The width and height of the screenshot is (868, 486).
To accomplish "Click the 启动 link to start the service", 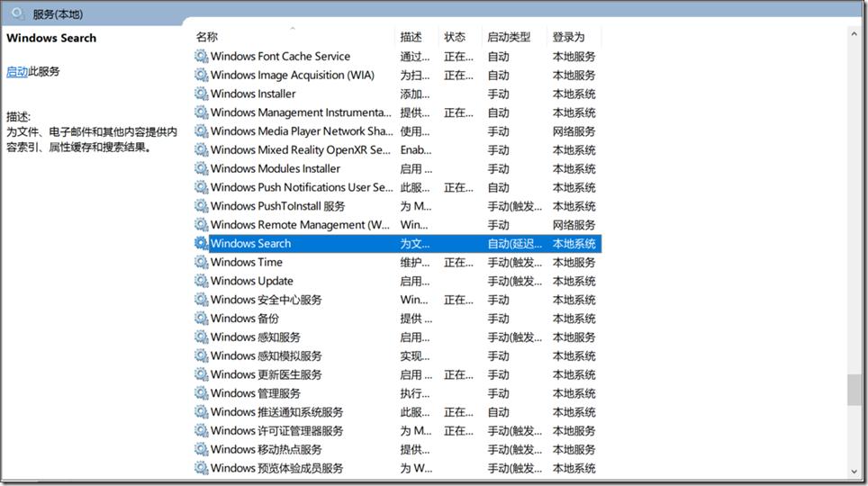I will coord(16,71).
